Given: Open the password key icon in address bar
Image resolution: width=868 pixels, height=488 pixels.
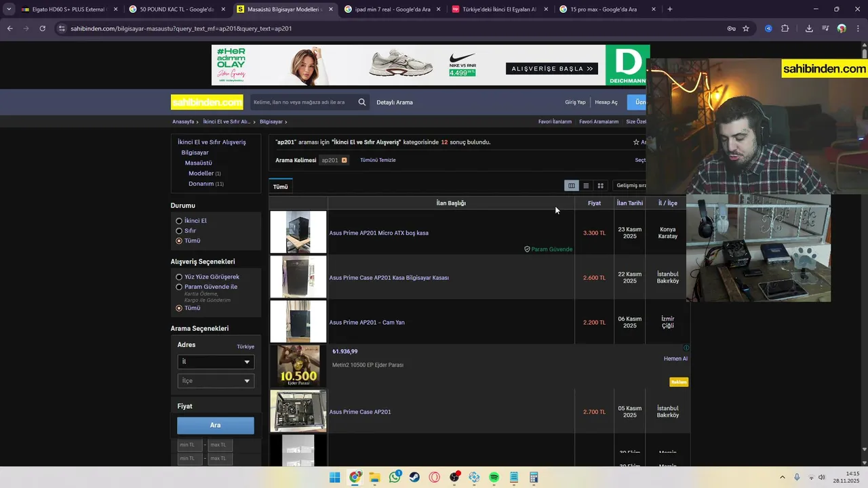Looking at the screenshot, I should (x=731, y=28).
